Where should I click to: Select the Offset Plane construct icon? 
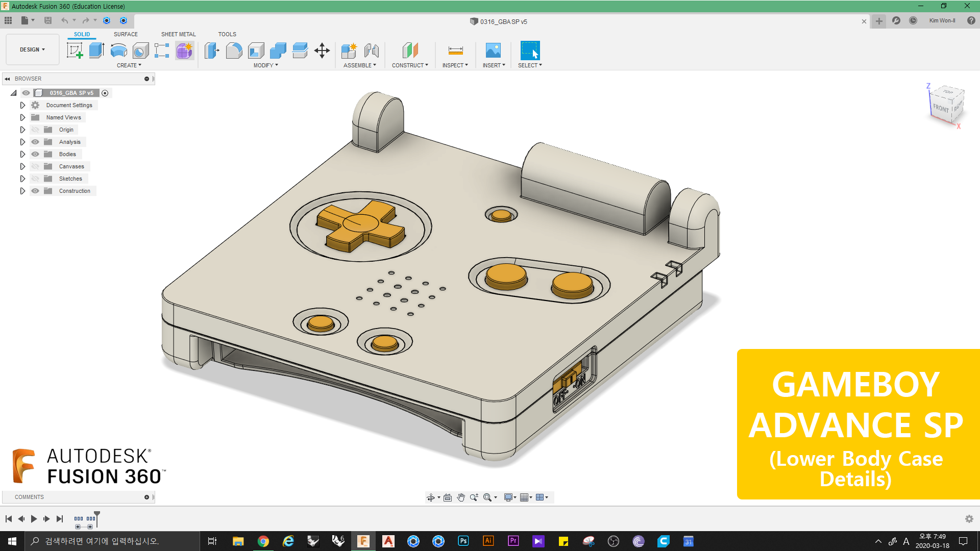click(x=410, y=51)
